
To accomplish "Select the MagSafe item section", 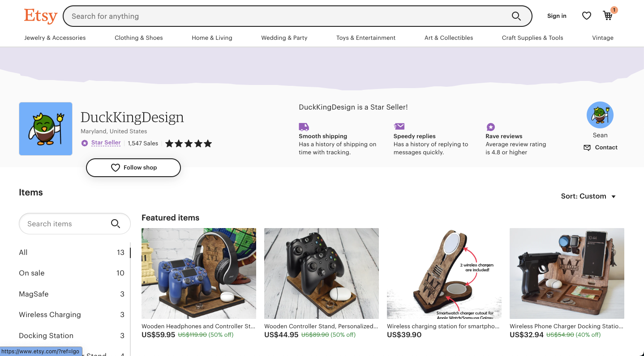I will coord(34,294).
